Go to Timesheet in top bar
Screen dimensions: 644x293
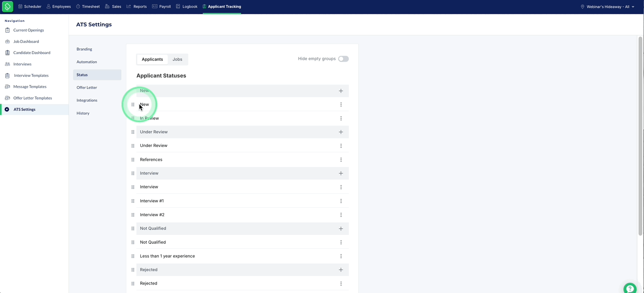88,7
